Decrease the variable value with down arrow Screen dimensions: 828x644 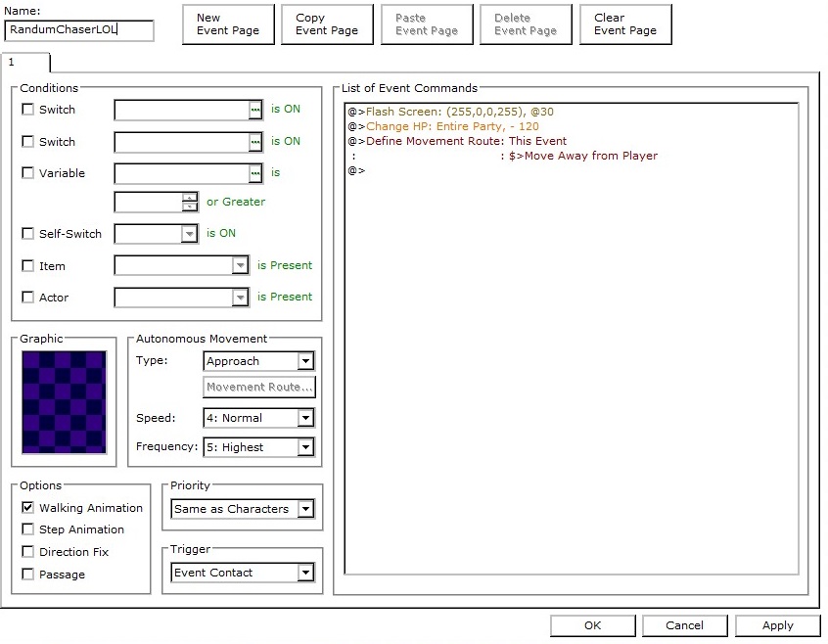[190, 207]
